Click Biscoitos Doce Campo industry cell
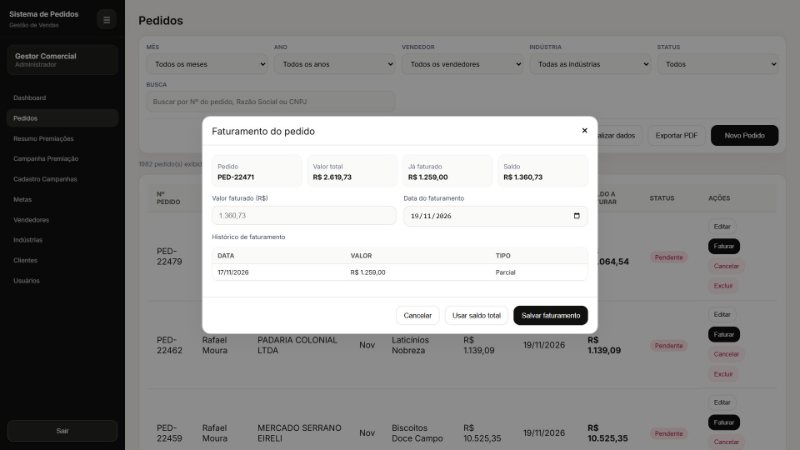800x450 pixels. tap(417, 433)
